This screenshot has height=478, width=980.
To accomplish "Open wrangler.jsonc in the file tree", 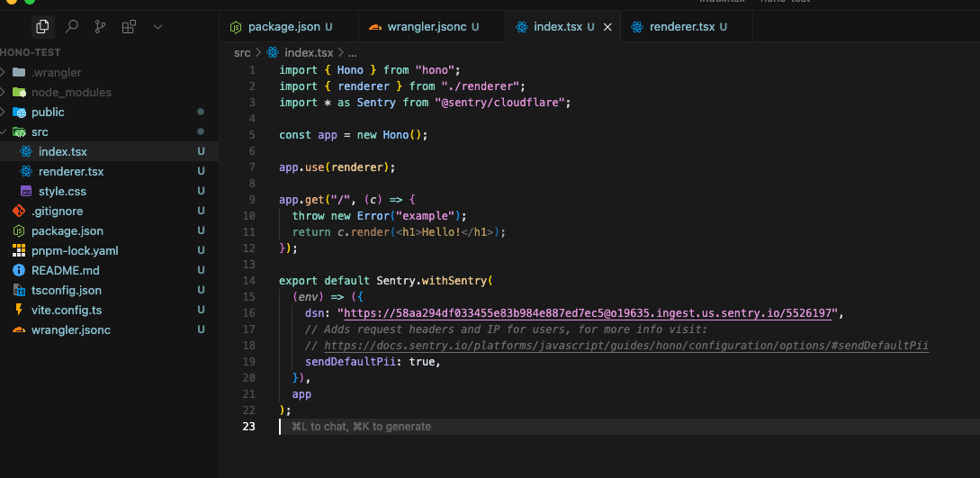I will (110, 329).
